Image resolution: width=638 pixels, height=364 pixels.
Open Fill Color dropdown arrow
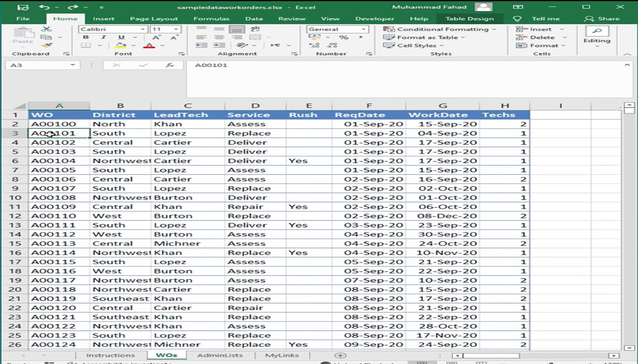click(x=134, y=45)
